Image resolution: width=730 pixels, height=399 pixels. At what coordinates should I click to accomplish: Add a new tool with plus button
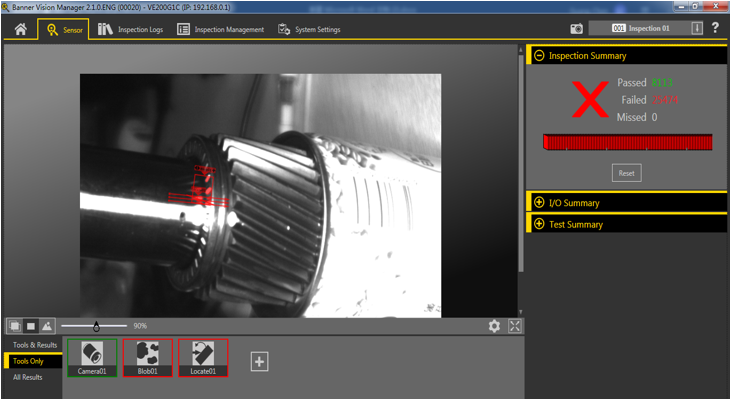[x=259, y=361]
